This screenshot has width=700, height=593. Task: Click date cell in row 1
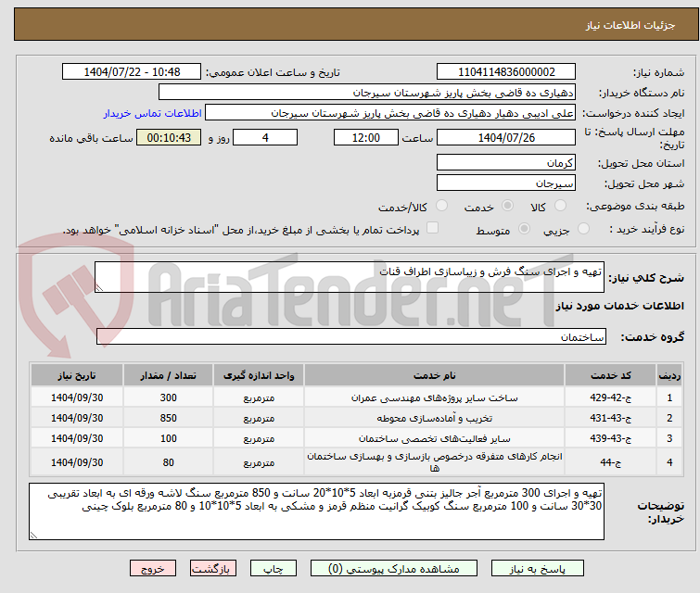point(77,397)
